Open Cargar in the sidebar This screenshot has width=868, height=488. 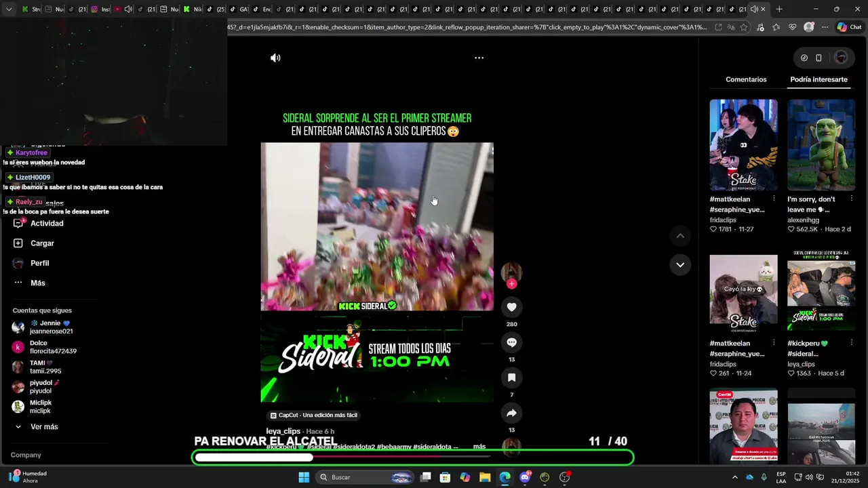click(x=42, y=243)
